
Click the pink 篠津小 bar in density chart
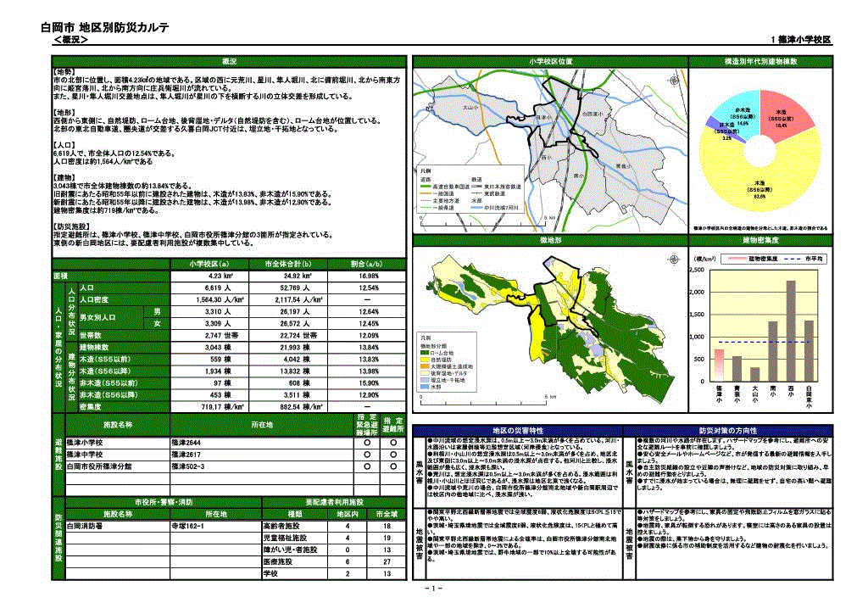(x=719, y=366)
